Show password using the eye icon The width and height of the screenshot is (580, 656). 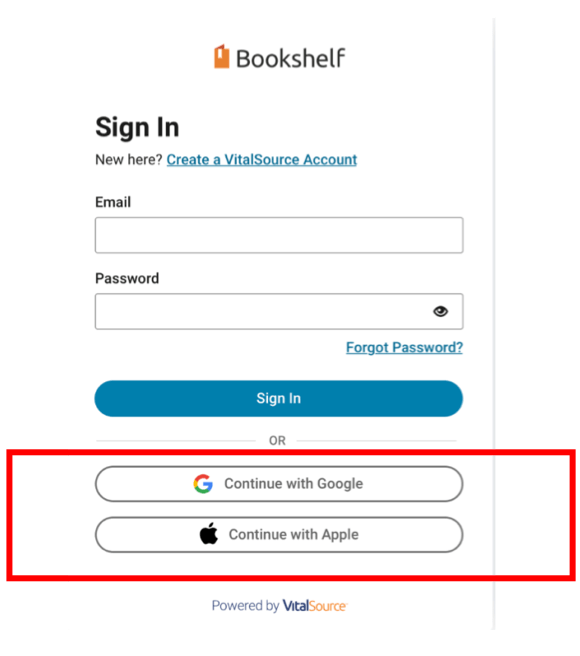pyautogui.click(x=440, y=311)
